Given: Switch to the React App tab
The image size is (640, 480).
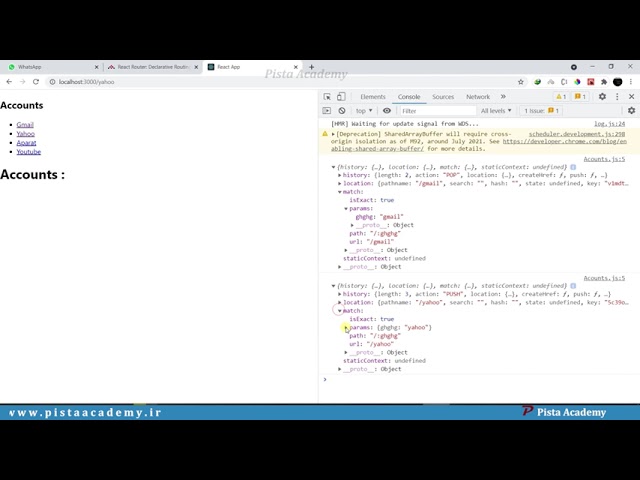Looking at the screenshot, I should [253, 67].
